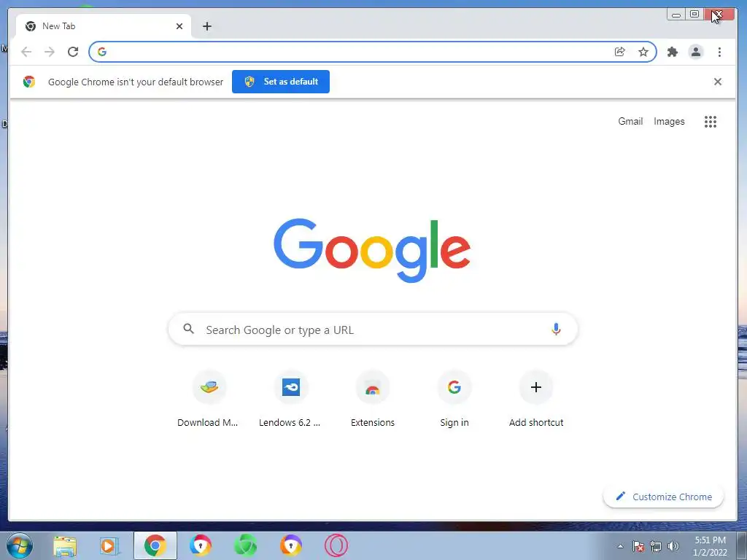Show hidden tray icons arrow
The width and height of the screenshot is (747, 560).
click(620, 546)
